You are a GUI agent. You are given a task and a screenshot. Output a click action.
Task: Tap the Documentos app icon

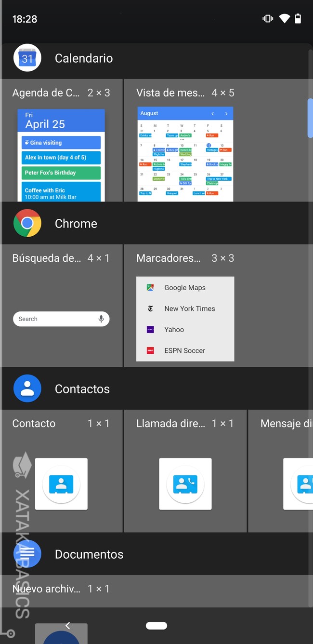click(28, 554)
